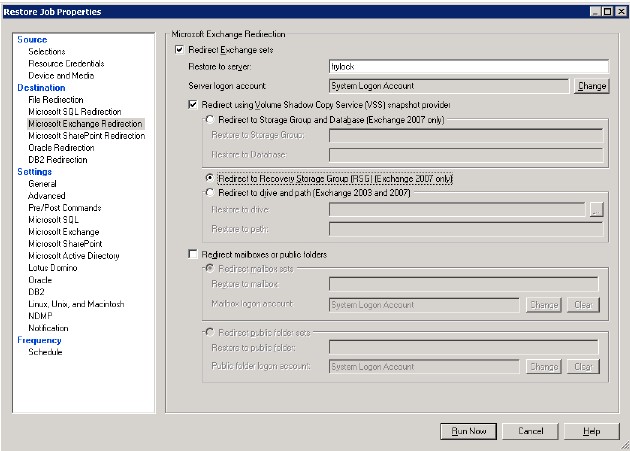Open DB2 settings page
This screenshot has height=451, width=630.
click(x=36, y=292)
